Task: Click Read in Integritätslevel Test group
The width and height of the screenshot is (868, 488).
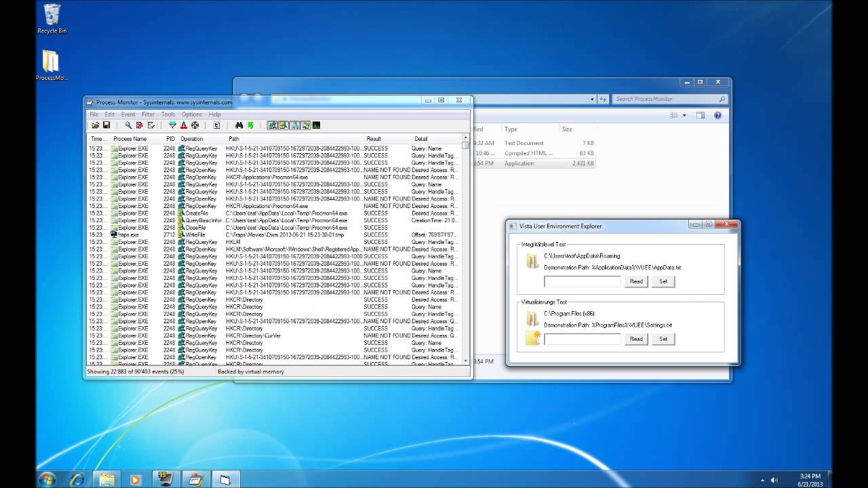Action: tap(636, 281)
